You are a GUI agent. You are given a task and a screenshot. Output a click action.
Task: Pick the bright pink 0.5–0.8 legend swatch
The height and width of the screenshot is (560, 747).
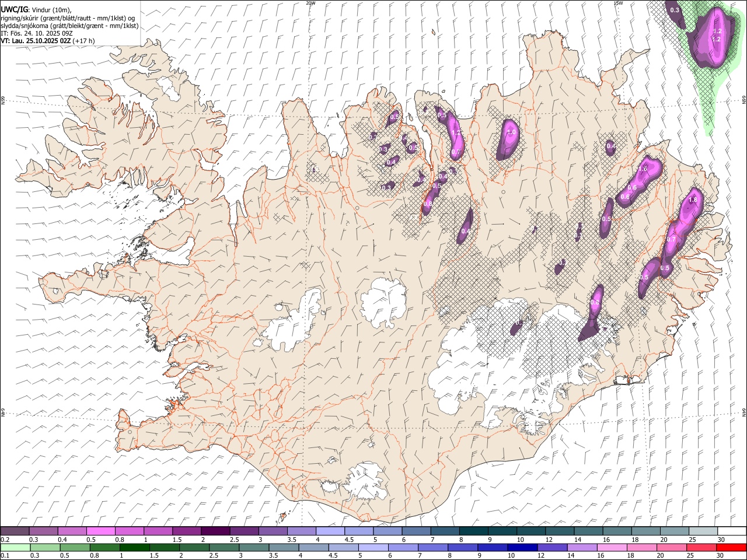100,531
